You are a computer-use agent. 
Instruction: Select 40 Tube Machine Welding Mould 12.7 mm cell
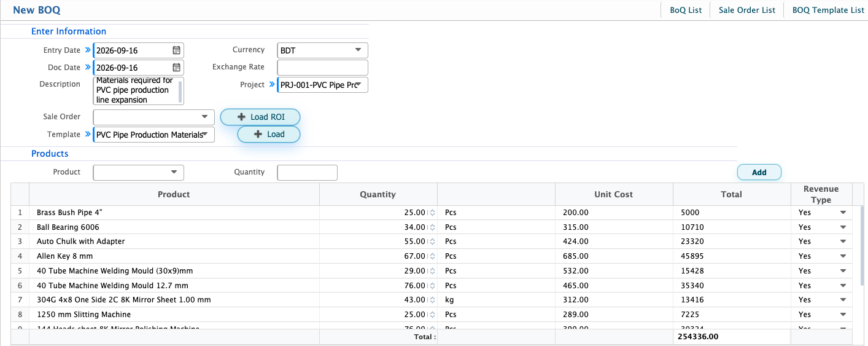(174, 286)
